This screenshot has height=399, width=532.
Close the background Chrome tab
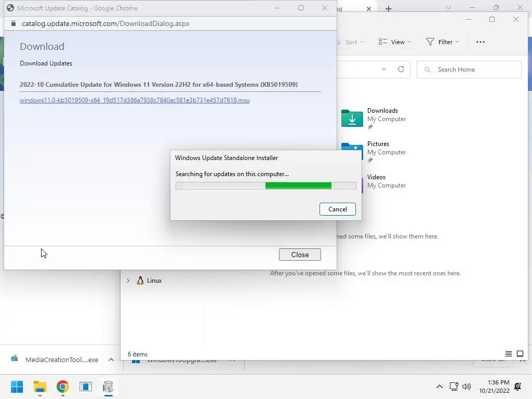pos(369,8)
